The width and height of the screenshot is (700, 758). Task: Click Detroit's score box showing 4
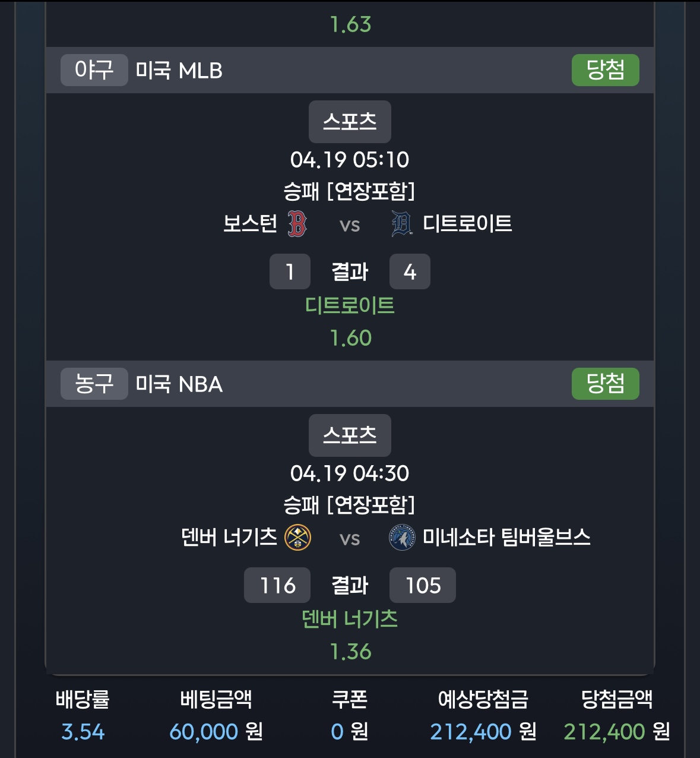coord(410,271)
